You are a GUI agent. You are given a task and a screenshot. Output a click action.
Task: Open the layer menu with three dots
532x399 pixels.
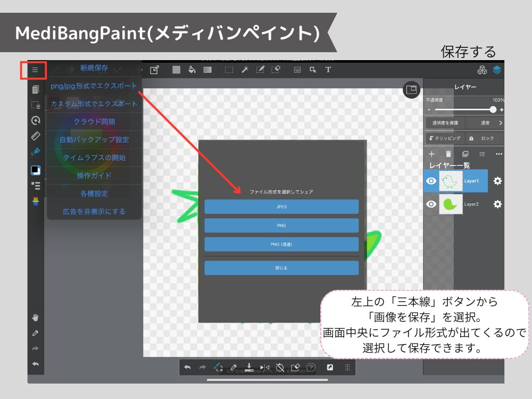coord(498,154)
